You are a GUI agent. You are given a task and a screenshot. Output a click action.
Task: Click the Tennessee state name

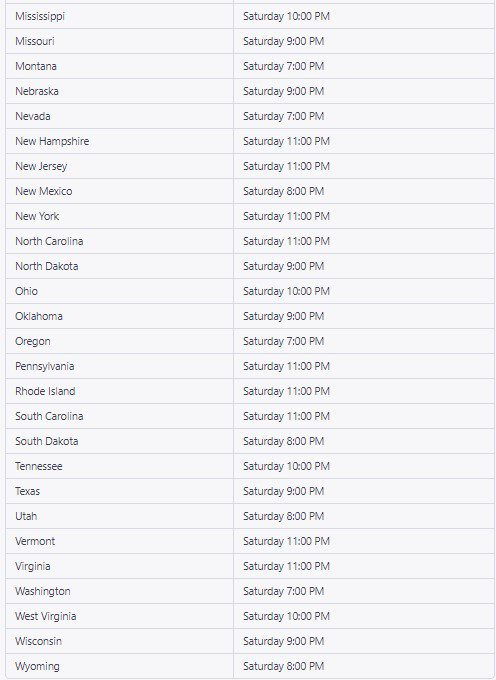pyautogui.click(x=39, y=467)
